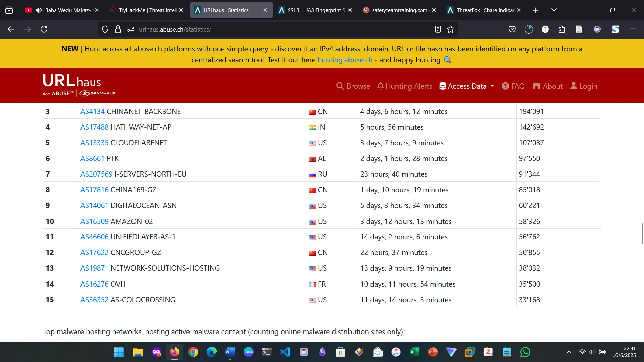Open the Hunting Alerts menu item
This screenshot has width=644, height=362.
[405, 86]
